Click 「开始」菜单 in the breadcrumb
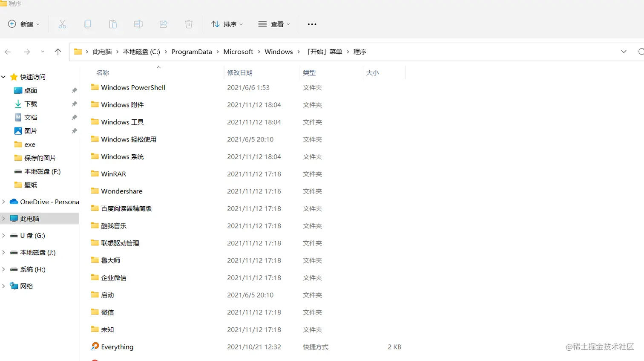This screenshot has width=644, height=361. 324,52
